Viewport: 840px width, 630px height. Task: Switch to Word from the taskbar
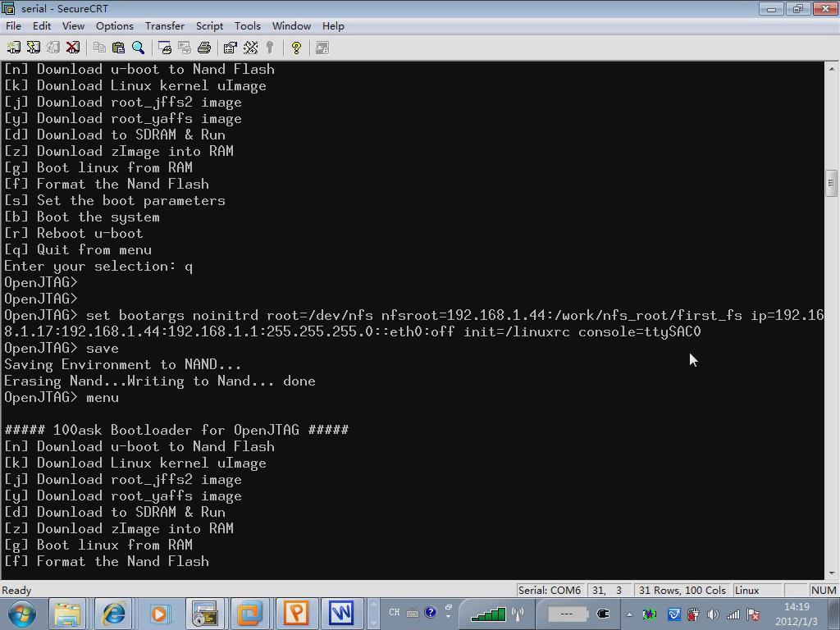click(341, 614)
